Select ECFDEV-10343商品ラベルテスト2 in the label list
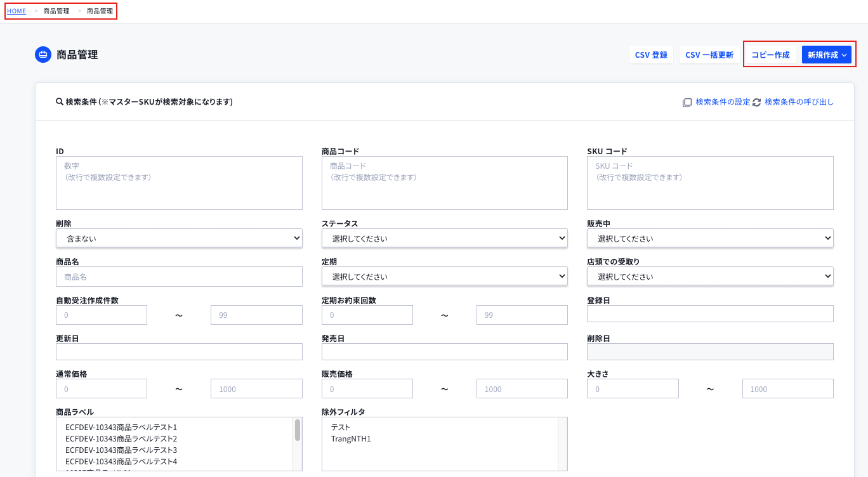868x477 pixels. tap(121, 439)
